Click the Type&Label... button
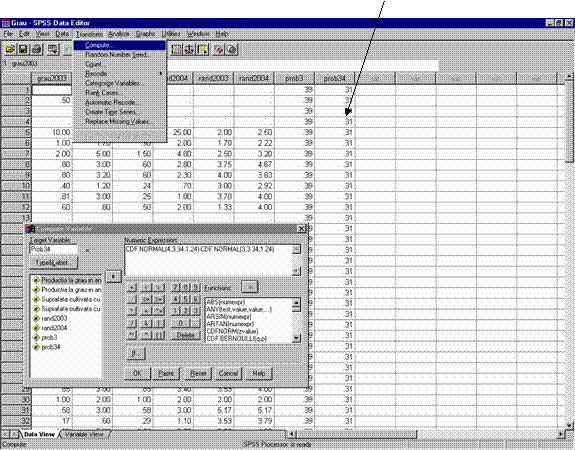Viewport: 575px width, 450px height. point(53,263)
